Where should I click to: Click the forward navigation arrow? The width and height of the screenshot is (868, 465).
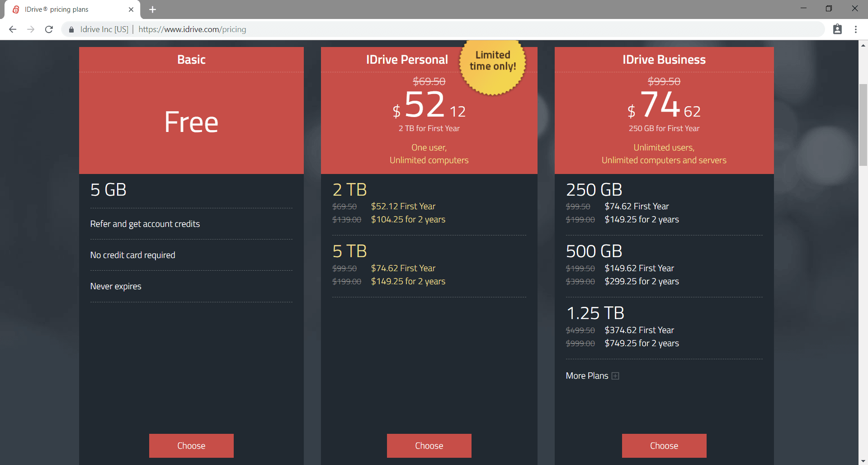(30, 29)
